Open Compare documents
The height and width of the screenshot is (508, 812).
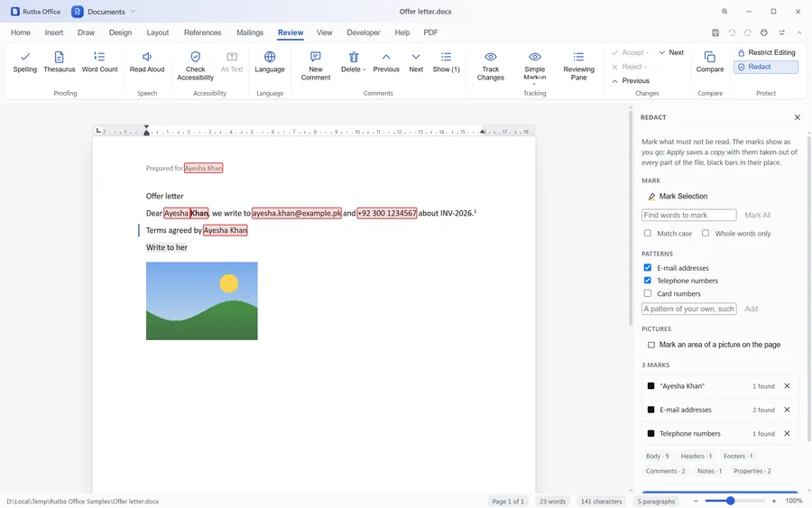[710, 62]
